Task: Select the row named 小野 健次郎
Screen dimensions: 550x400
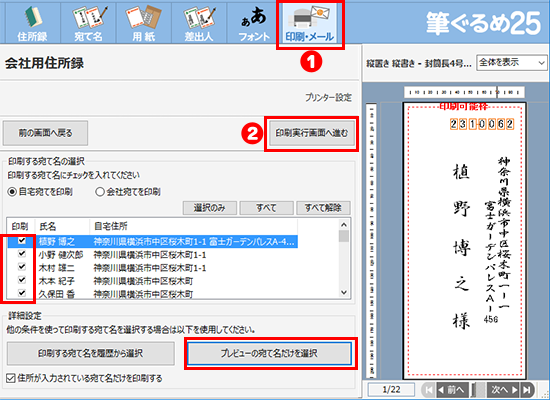Action: 152,254
